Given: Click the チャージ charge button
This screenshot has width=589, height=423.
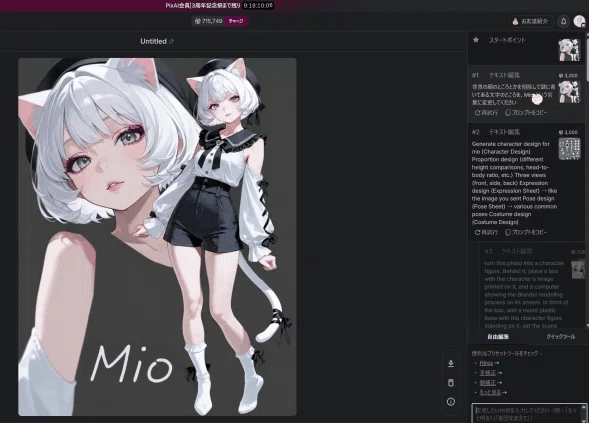Looking at the screenshot, I should pyautogui.click(x=236, y=21).
